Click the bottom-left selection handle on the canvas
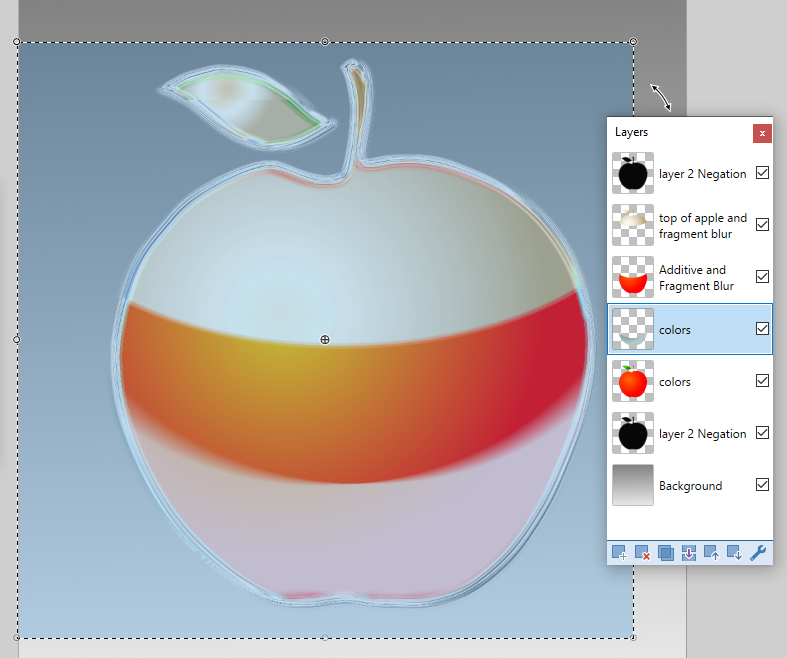The height and width of the screenshot is (658, 787). [x=17, y=637]
